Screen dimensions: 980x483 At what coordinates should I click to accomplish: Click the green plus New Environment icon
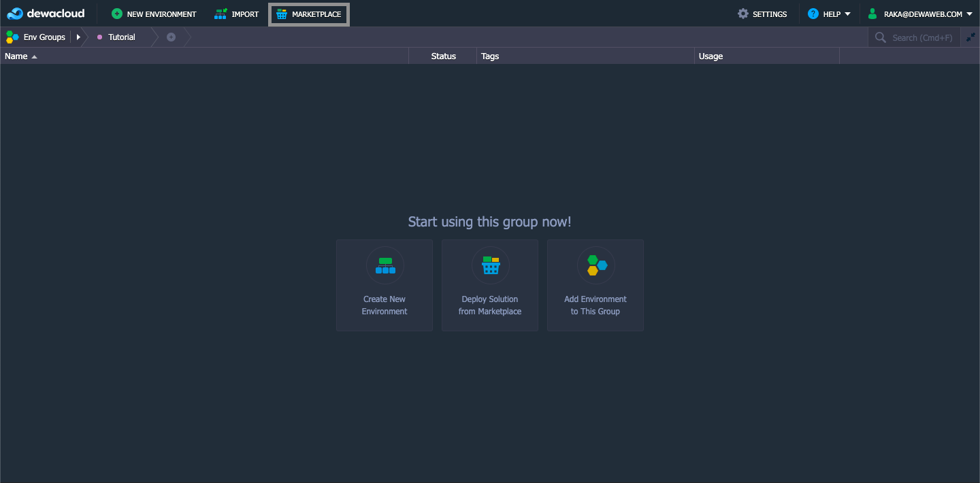tap(117, 14)
